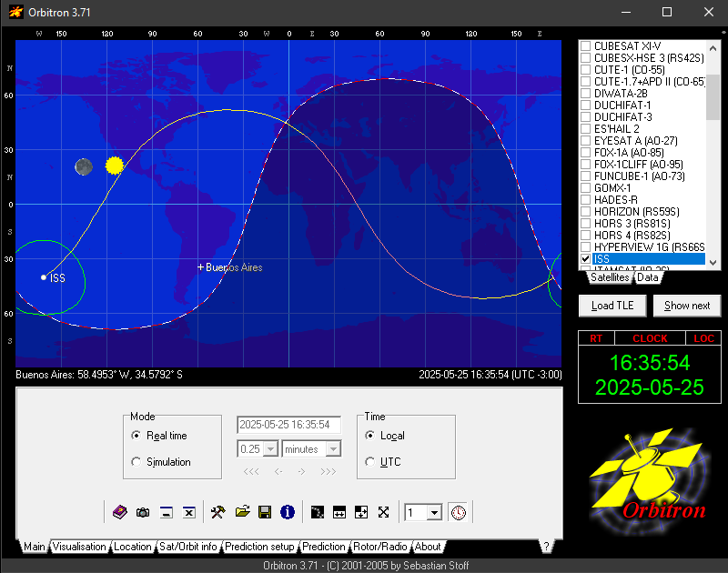
Task: Open the help book icon
Action: pos(120,513)
